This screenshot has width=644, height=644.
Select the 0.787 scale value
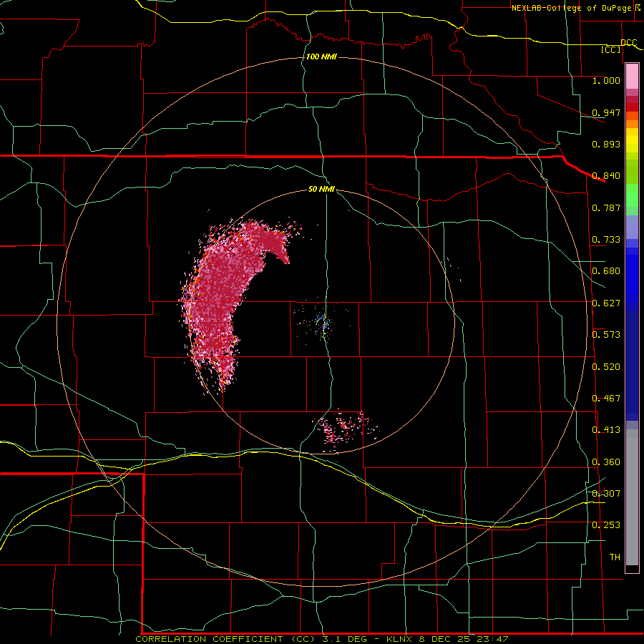pyautogui.click(x=606, y=208)
